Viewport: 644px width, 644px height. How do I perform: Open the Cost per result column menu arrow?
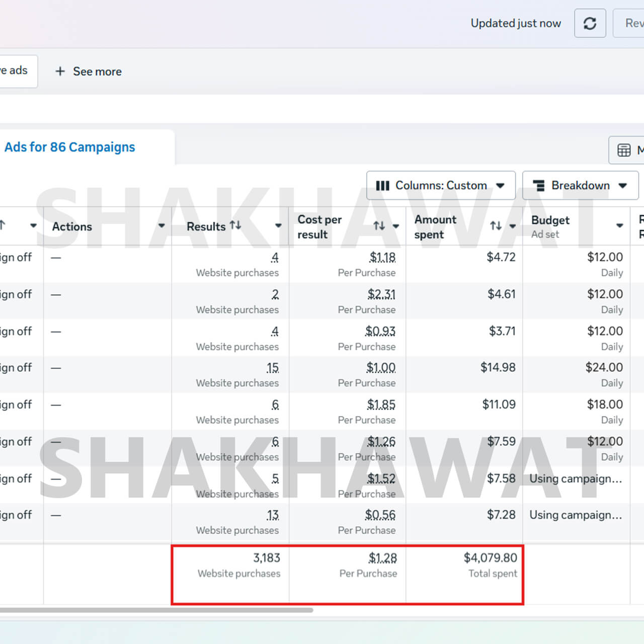coord(396,226)
